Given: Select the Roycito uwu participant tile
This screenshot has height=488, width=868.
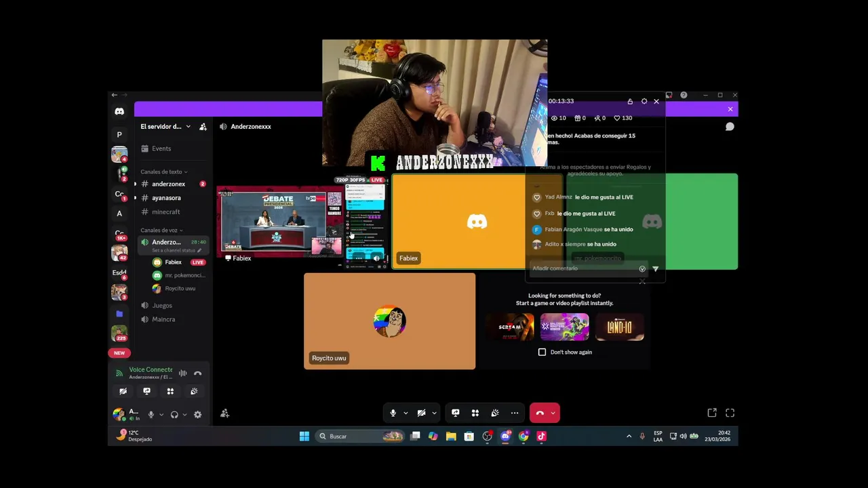Looking at the screenshot, I should tap(389, 321).
